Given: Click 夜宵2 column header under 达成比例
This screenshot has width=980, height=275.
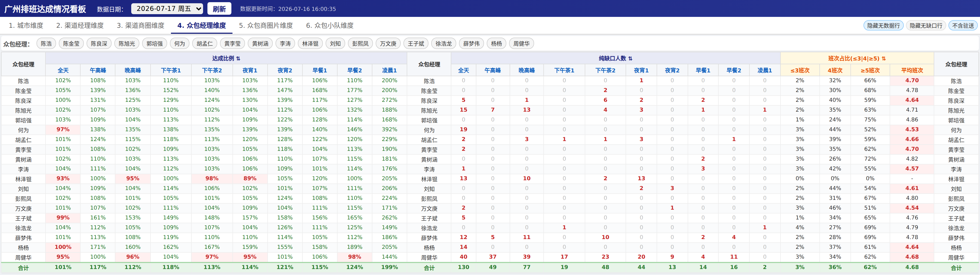Looking at the screenshot, I should click(285, 70).
